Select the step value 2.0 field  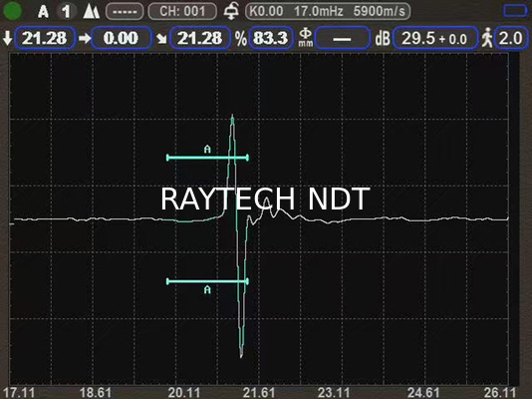click(511, 38)
